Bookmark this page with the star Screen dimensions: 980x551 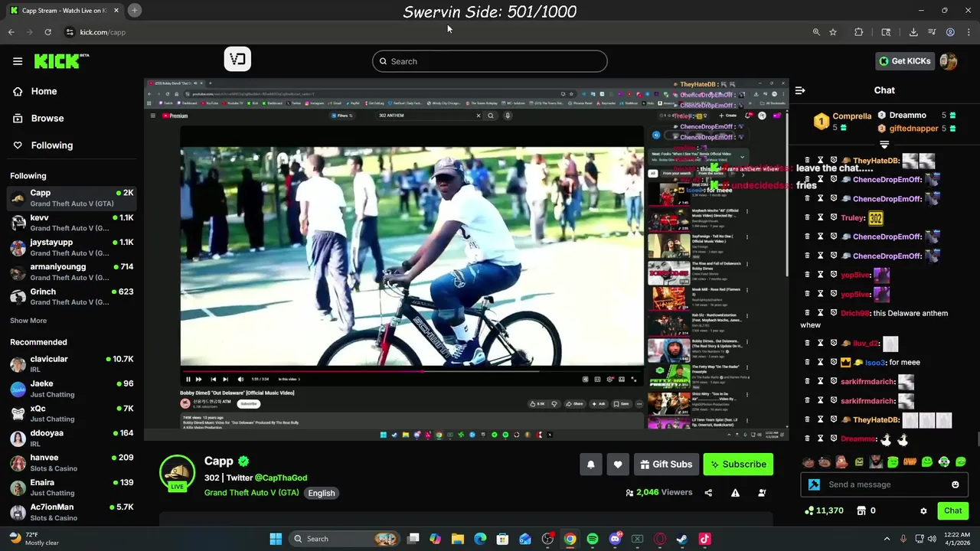[x=833, y=32]
